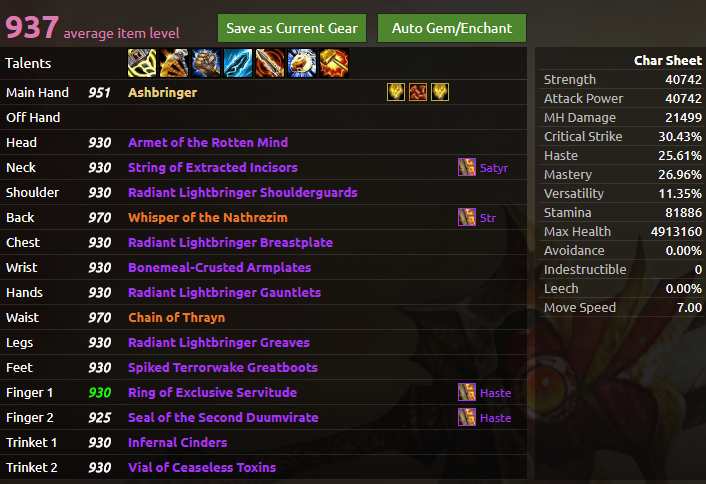The image size is (706, 484).
Task: Click the blue sword talent icon
Action: pyautogui.click(x=237, y=63)
